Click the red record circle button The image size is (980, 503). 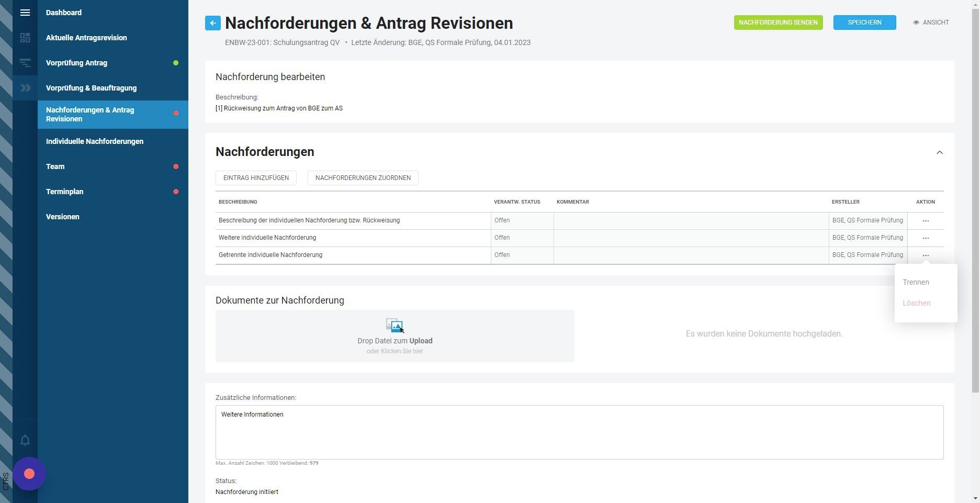[29, 474]
